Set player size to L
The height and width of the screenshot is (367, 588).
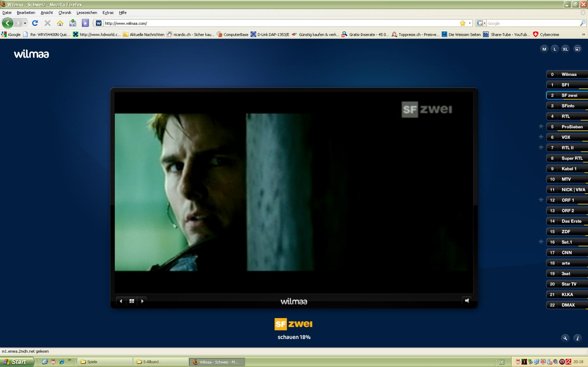(x=555, y=49)
